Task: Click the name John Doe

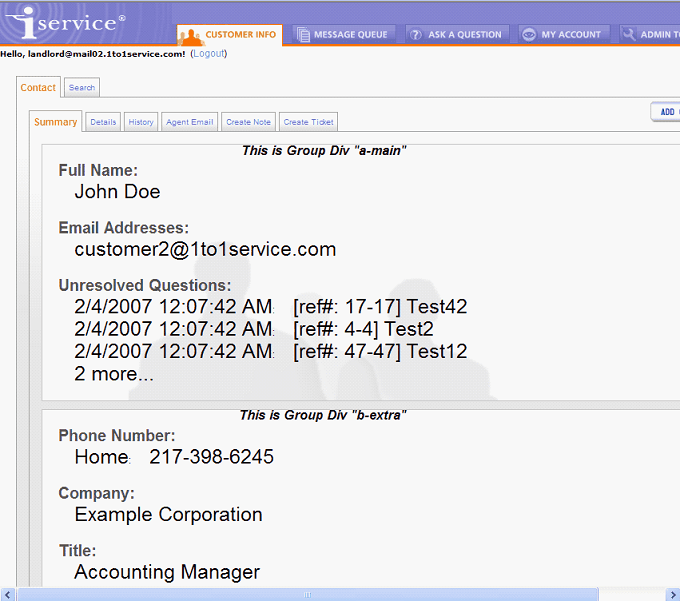Action: [x=117, y=192]
